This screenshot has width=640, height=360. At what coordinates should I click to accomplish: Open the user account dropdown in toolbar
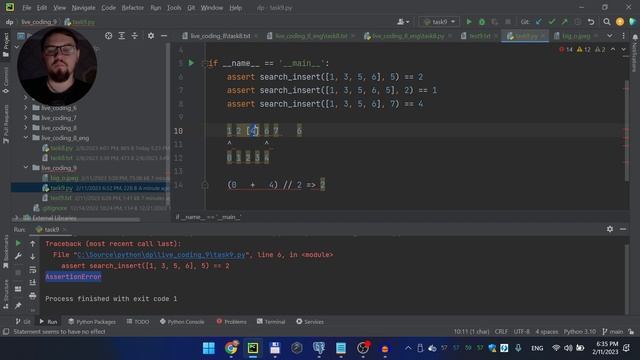[403, 22]
